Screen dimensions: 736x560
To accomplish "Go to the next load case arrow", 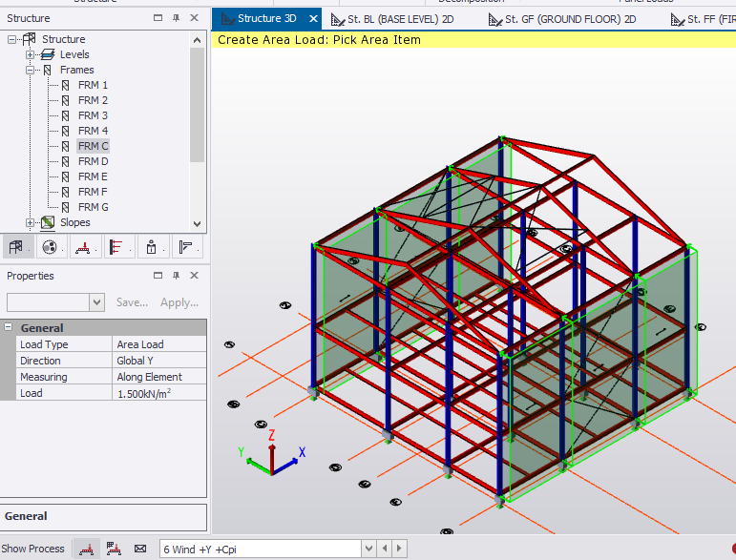I will pyautogui.click(x=399, y=549).
